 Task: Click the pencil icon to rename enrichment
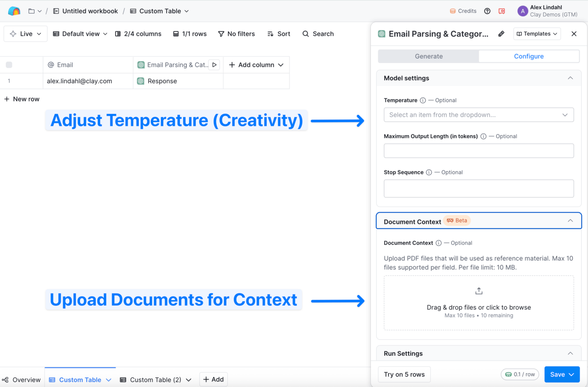point(501,34)
